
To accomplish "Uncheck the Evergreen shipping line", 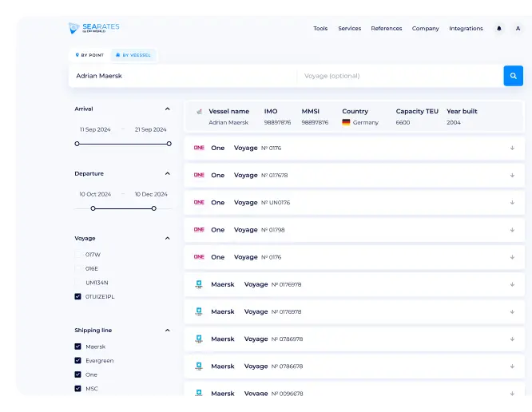I will click(x=77, y=360).
